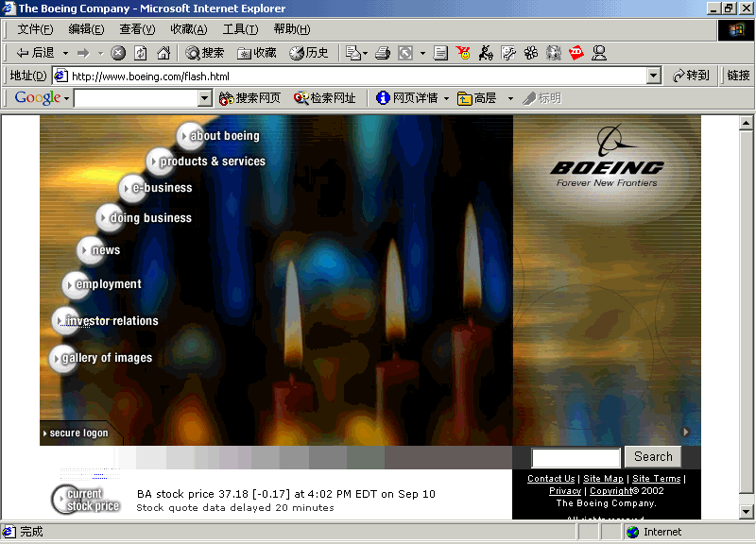This screenshot has height=544, width=756.
Task: Click the vertical scrollbar up arrow
Action: point(746,123)
